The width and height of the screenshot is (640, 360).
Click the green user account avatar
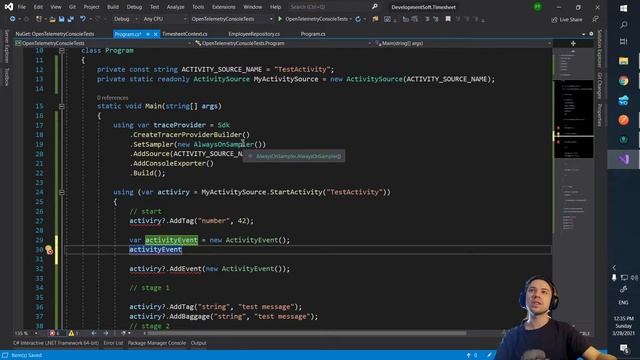(x=538, y=7)
